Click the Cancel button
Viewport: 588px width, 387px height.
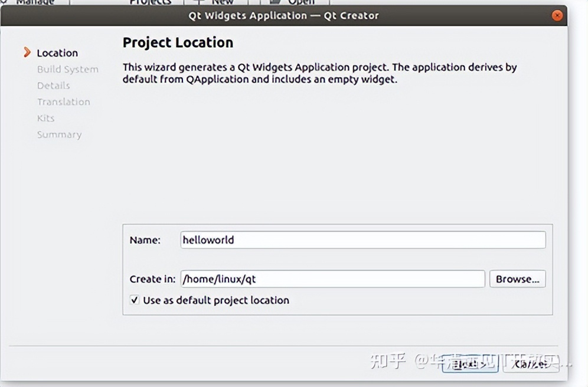pos(531,363)
